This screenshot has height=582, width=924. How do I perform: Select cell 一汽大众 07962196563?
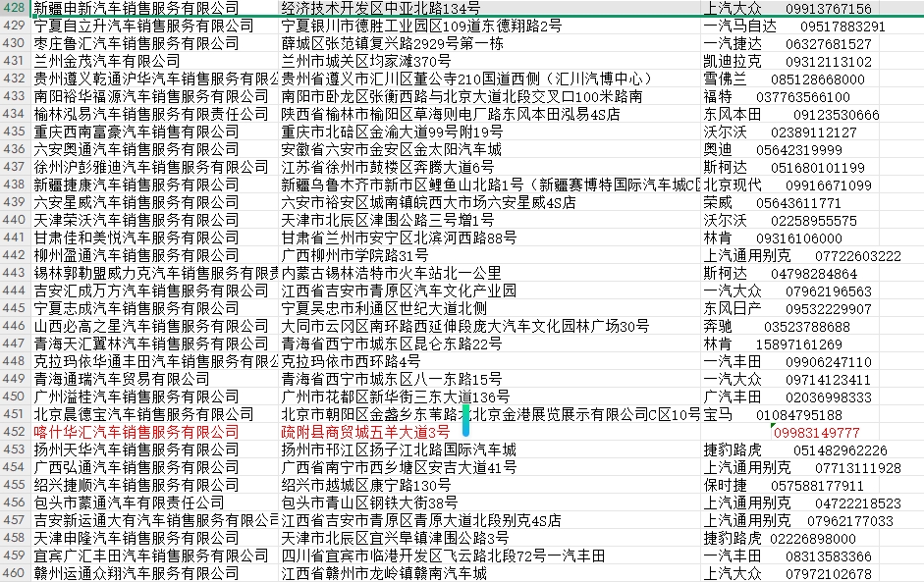click(x=788, y=291)
